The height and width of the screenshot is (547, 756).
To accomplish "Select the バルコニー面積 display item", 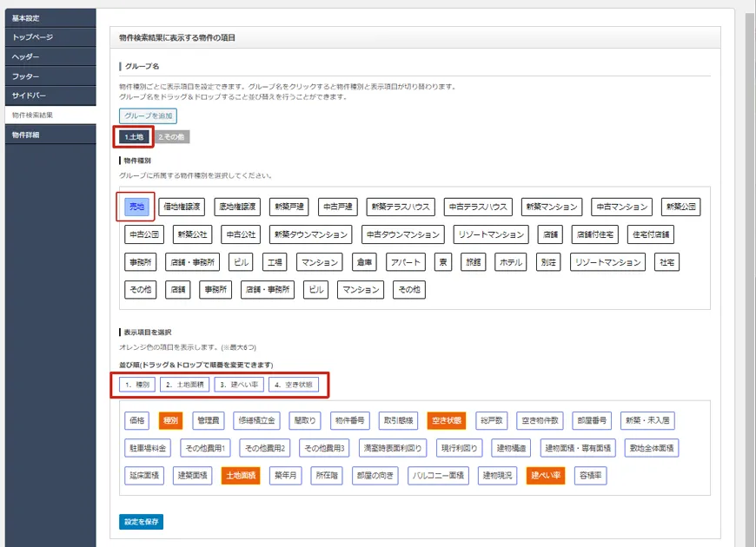I will click(x=438, y=476).
